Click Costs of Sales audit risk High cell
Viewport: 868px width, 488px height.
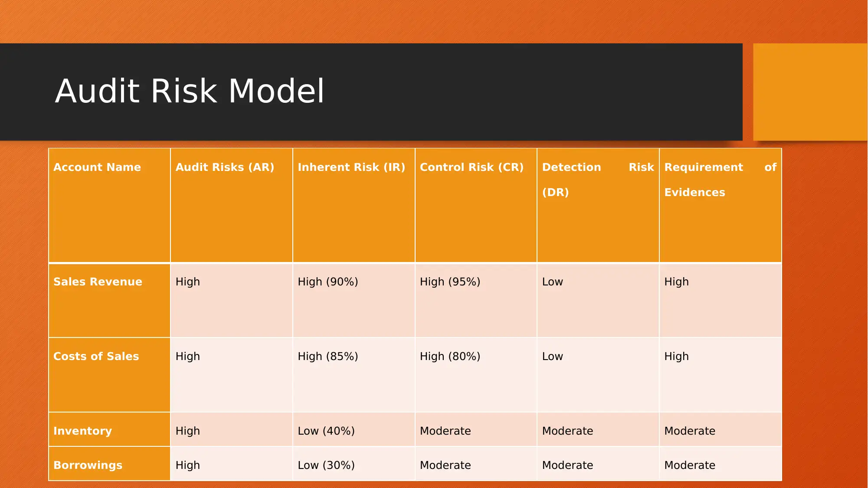click(232, 375)
